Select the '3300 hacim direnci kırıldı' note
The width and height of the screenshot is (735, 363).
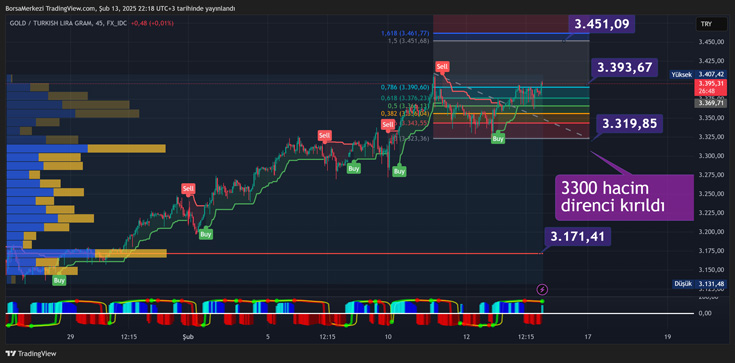(x=624, y=197)
